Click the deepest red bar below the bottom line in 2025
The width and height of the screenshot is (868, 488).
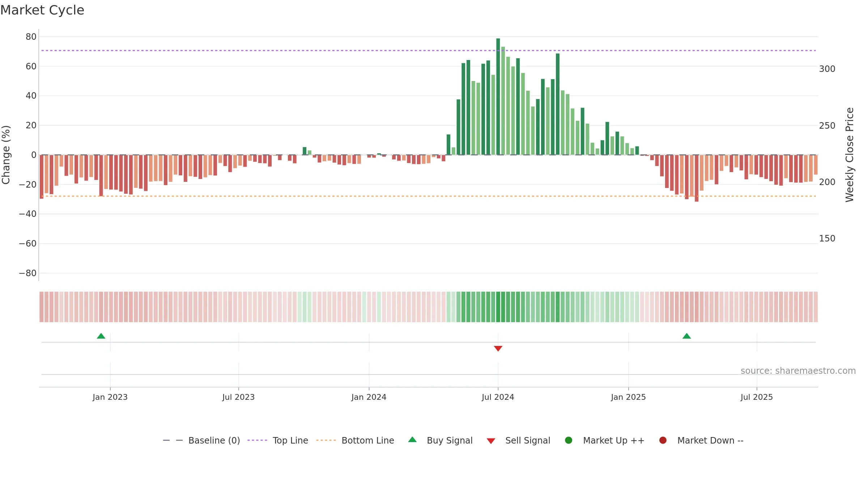coord(697,178)
